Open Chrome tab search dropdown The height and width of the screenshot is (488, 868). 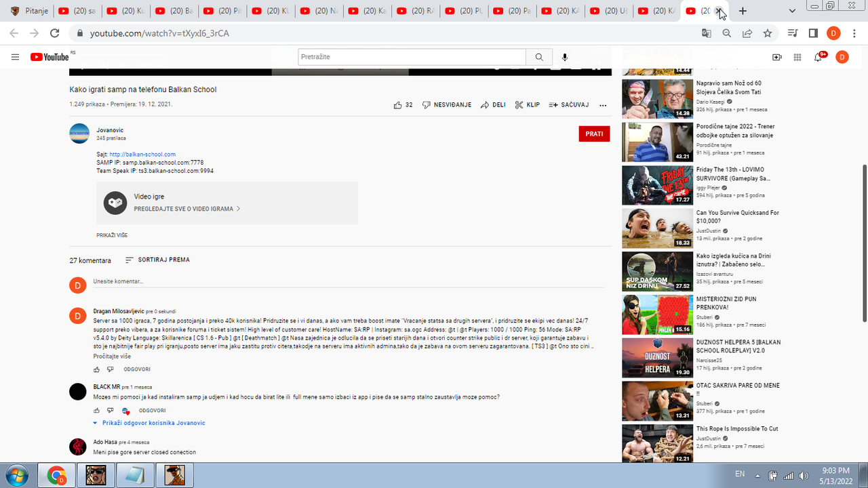[793, 11]
